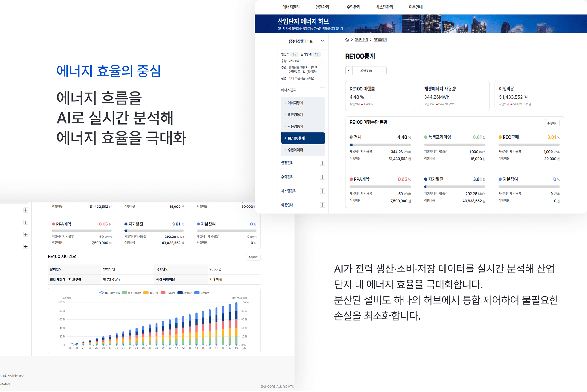Expand the 수익관리 sidebar section
This screenshot has width=587, height=392.
pos(322,177)
